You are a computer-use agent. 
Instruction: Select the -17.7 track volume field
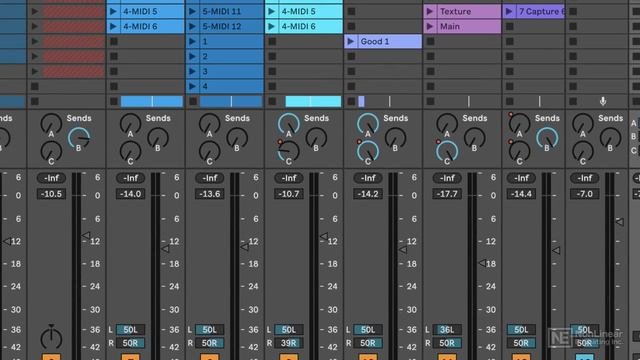(x=447, y=194)
